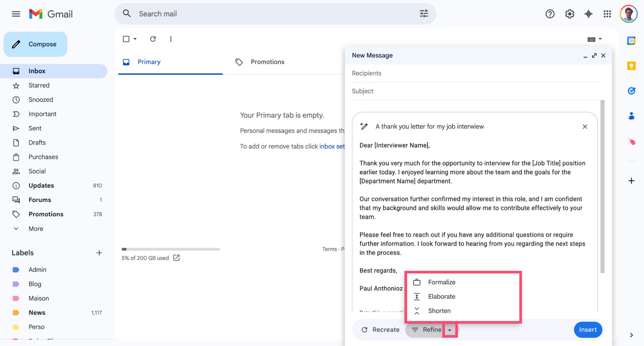
Task: Refresh the inbox list
Action: pyautogui.click(x=153, y=39)
